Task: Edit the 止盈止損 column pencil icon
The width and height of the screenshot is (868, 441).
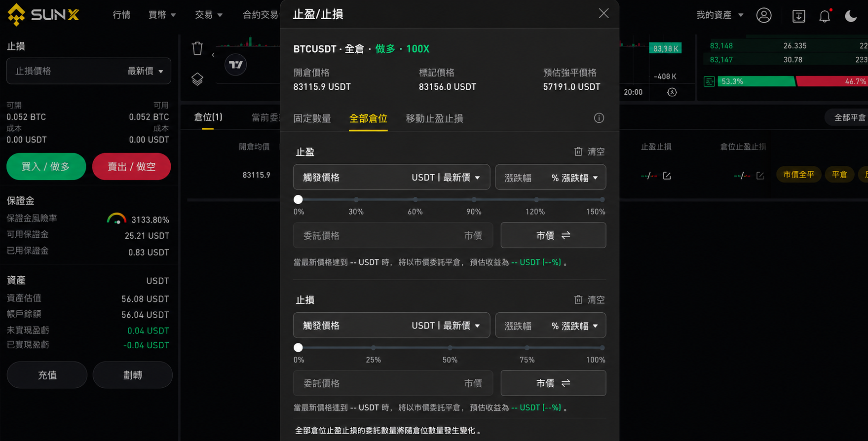Action: point(667,176)
